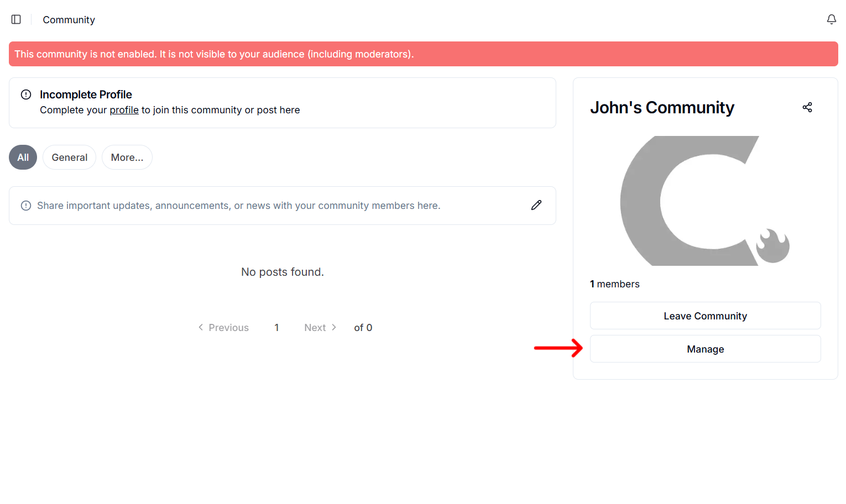The width and height of the screenshot is (846, 504).
Task: Click the Previous pagination label
Action: tap(228, 327)
